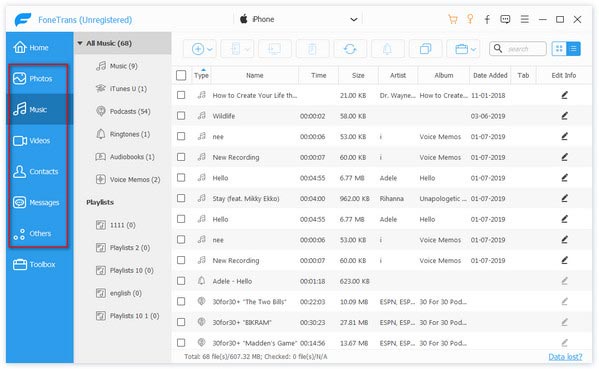Click the trash delete toolbar icon
Screen dimensions: 599x370
(x=312, y=49)
